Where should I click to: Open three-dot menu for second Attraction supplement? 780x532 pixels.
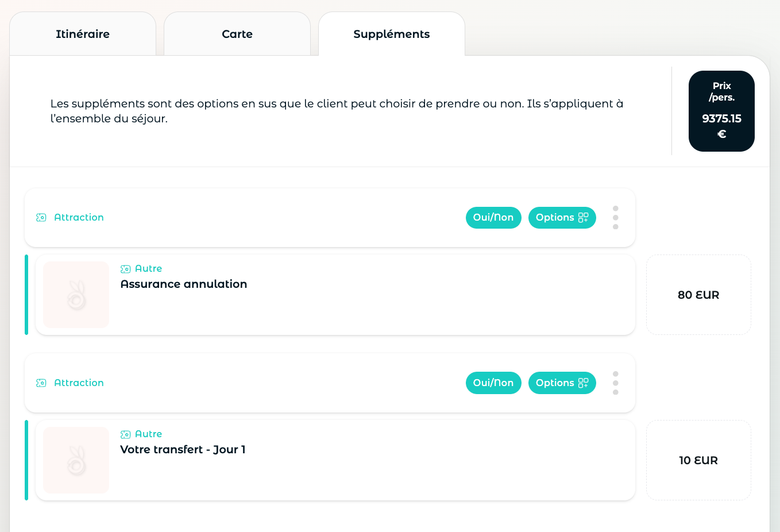tap(615, 383)
